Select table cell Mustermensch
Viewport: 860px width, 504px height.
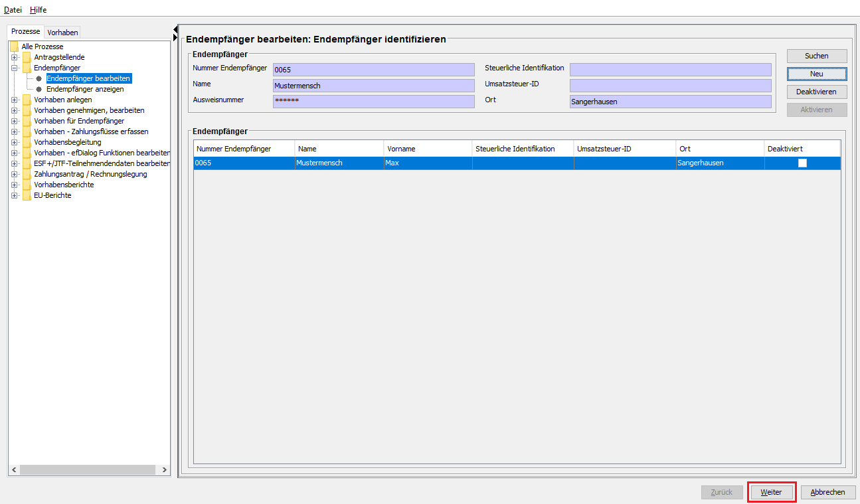coord(339,163)
